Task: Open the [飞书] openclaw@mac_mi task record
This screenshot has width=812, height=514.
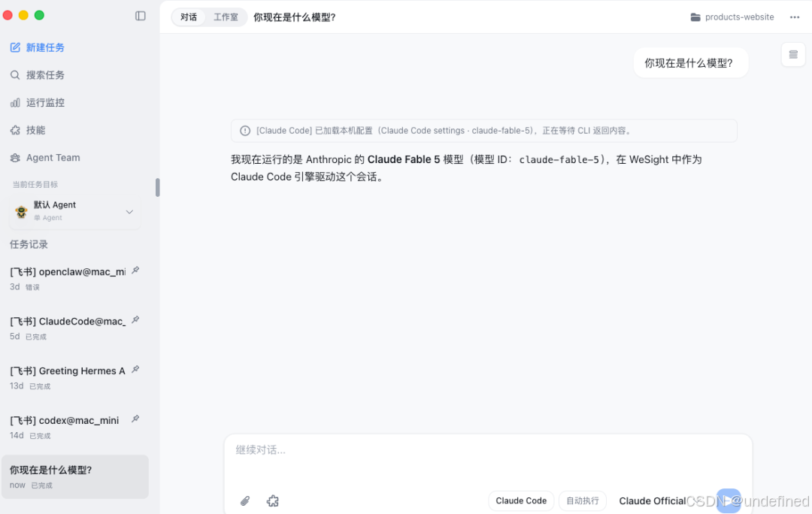Action: click(74, 279)
